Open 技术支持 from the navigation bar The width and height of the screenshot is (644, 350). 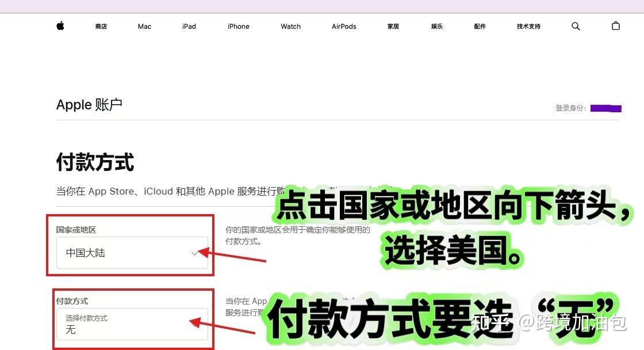point(528,26)
